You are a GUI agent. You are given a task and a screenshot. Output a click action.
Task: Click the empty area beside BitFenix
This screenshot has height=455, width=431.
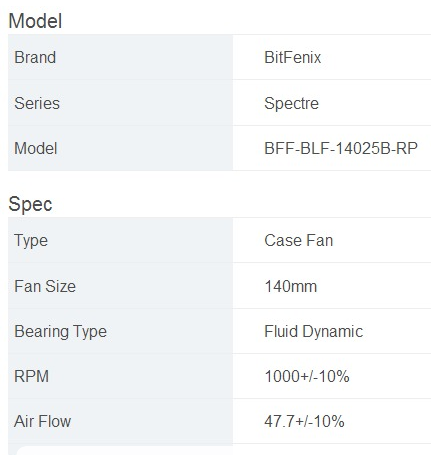click(x=377, y=57)
